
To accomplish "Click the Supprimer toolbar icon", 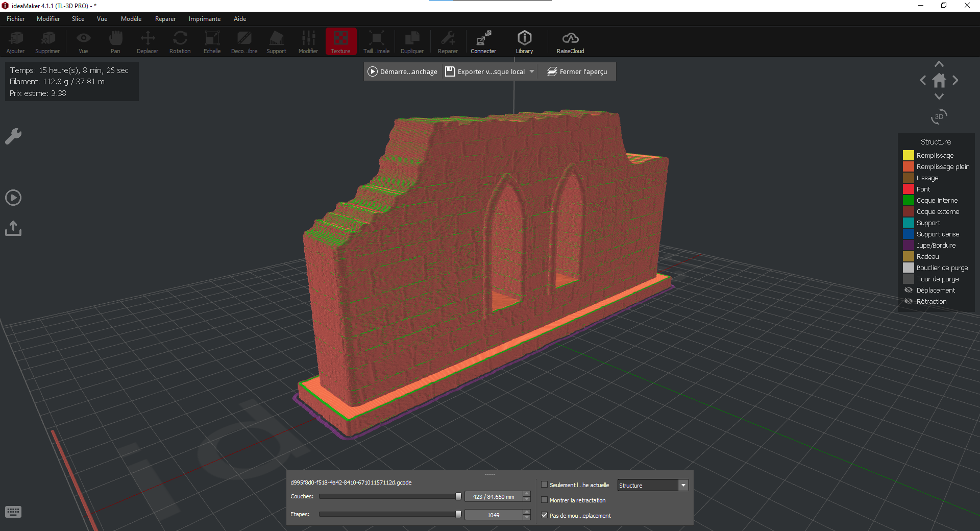I will pos(47,42).
